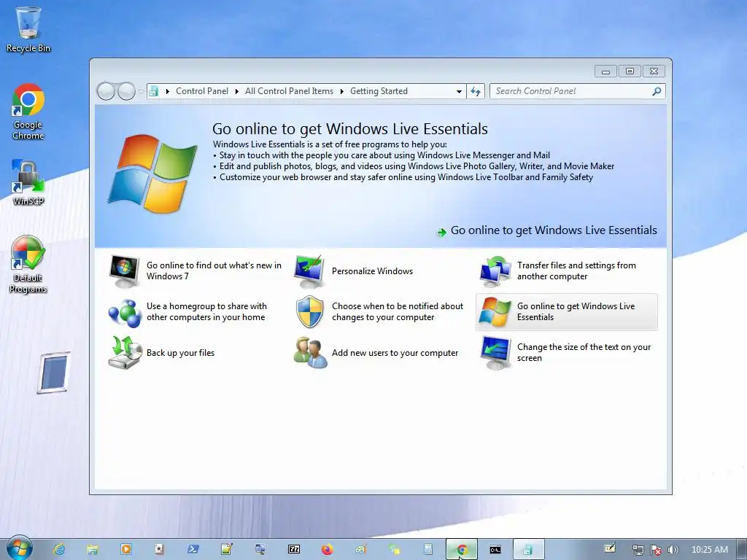Expand arrow after All Control Panel Items
Viewport: 747px width, 560px height.
click(x=341, y=91)
